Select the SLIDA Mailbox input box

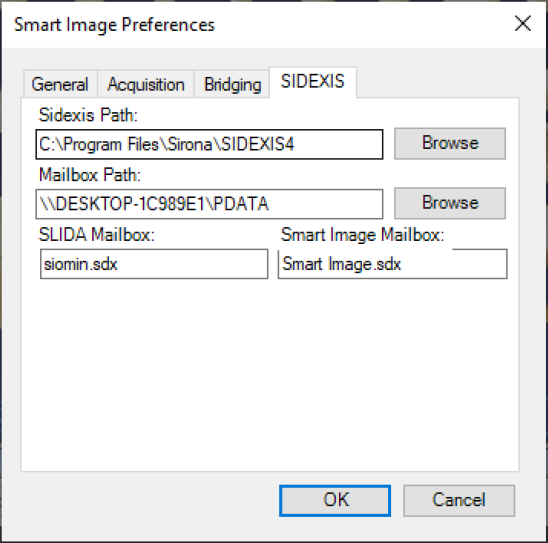pyautogui.click(x=154, y=264)
